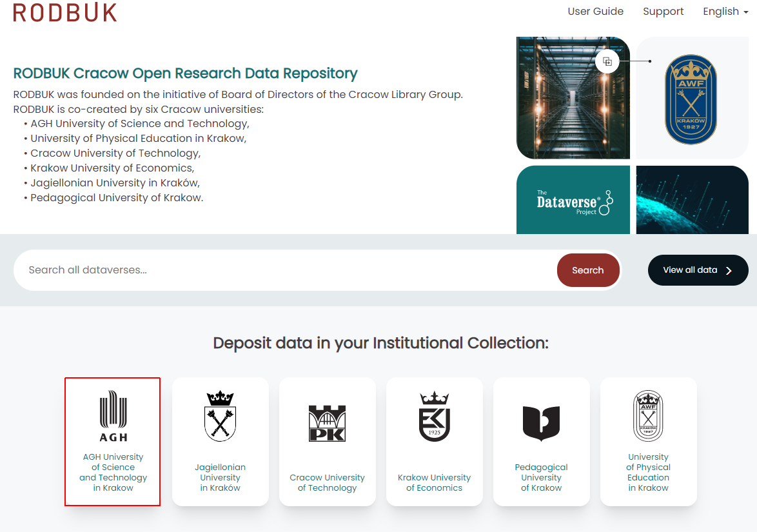The image size is (757, 532).
Task: Click the RODBUK logo
Action: 64,12
